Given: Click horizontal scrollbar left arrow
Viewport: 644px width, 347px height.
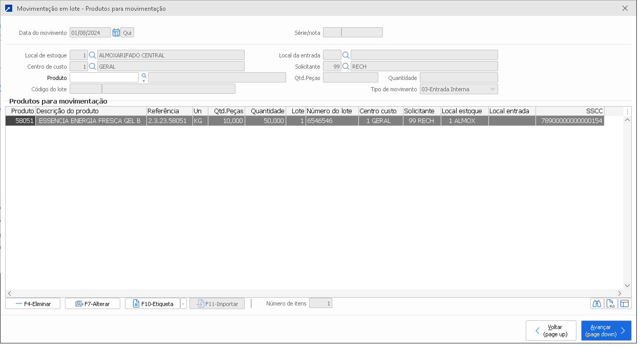Looking at the screenshot, I should 9,293.
